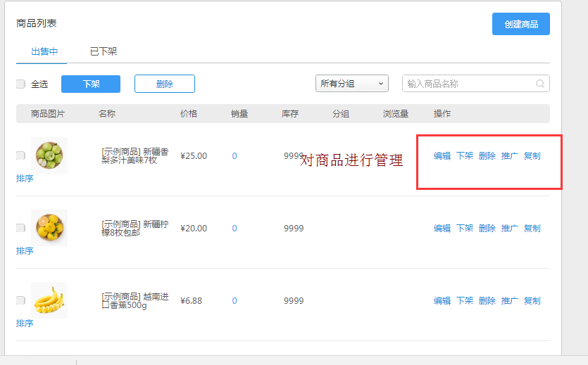
Task: Check the 新疆柠檬 product checkbox
Action: point(20,228)
